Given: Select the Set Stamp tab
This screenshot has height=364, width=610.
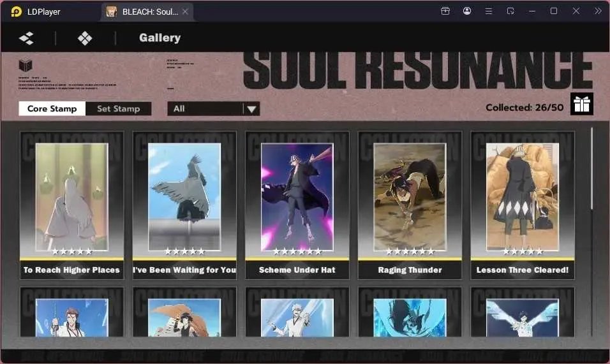Looking at the screenshot, I should tap(118, 109).
